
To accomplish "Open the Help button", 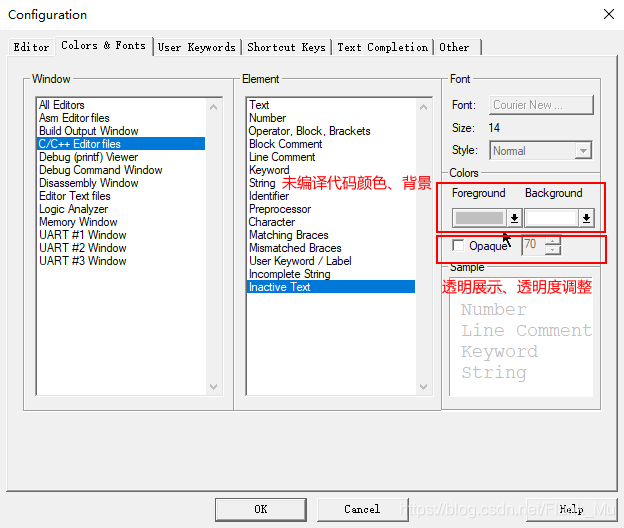I will (572, 510).
